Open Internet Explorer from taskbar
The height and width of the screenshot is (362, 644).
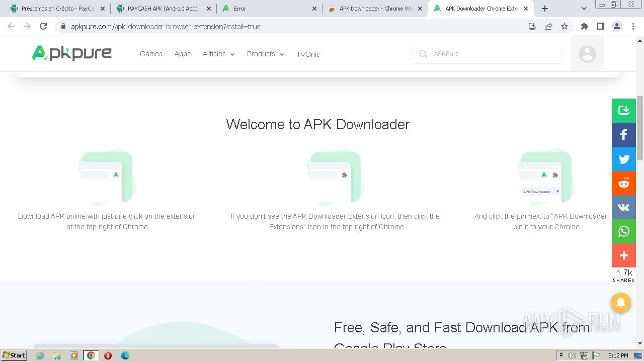click(x=40, y=355)
